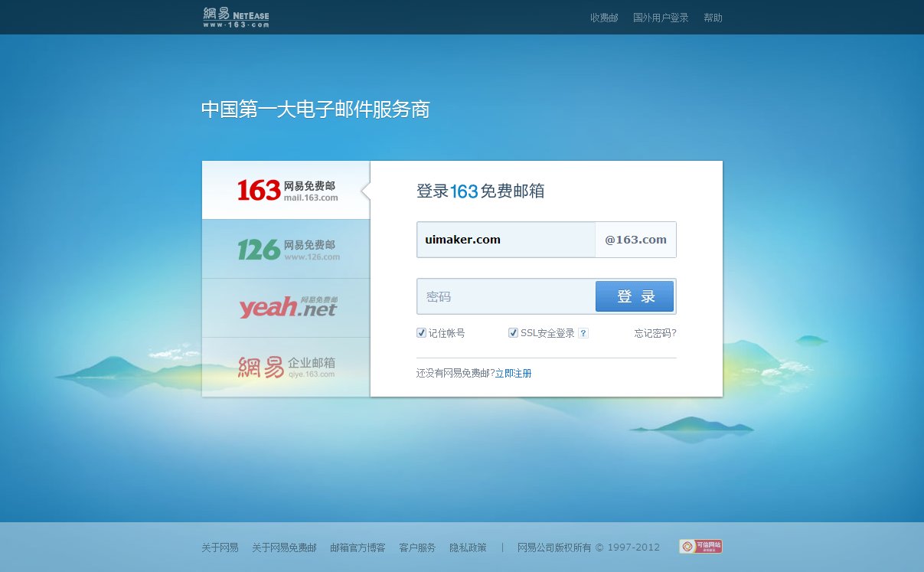Click the overseas user login option
The height and width of the screenshot is (572, 924).
click(x=661, y=17)
